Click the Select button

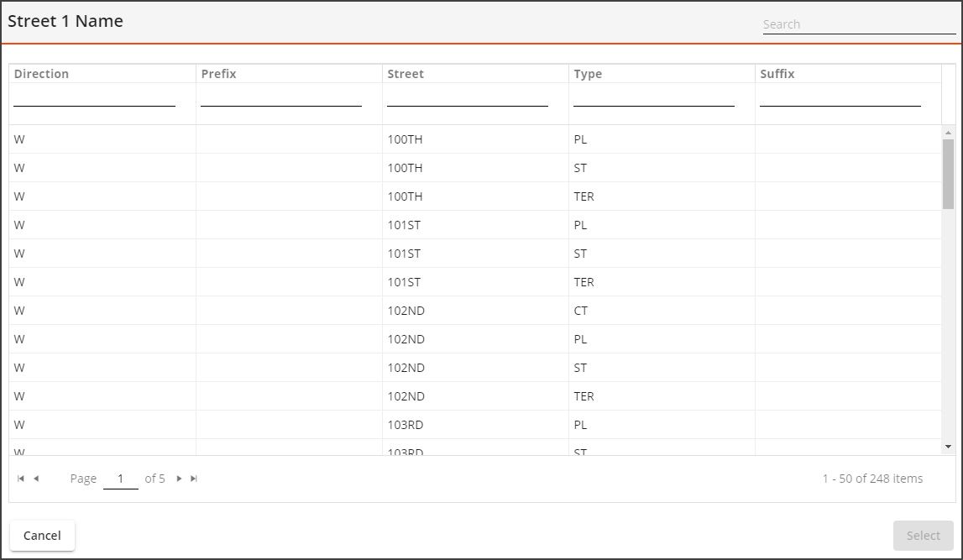[x=923, y=536]
